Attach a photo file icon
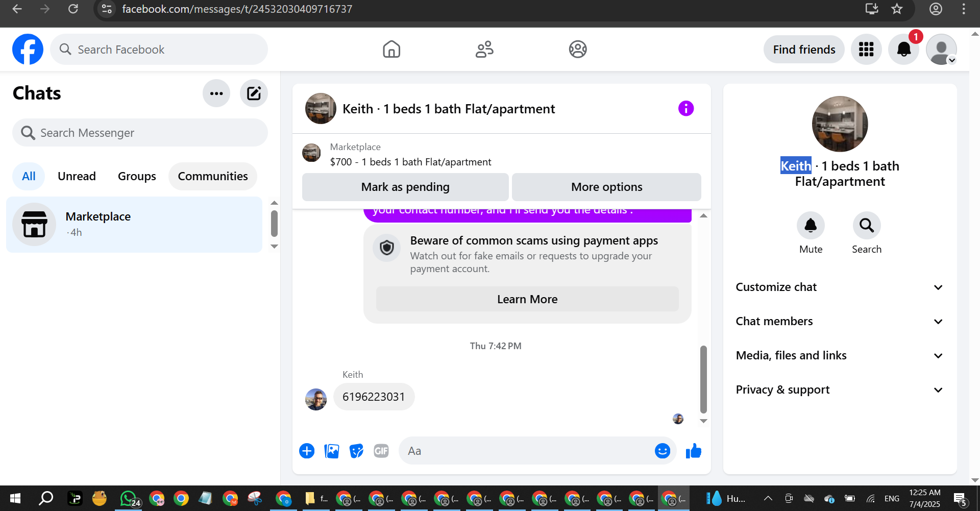Image resolution: width=980 pixels, height=511 pixels. pyautogui.click(x=332, y=451)
